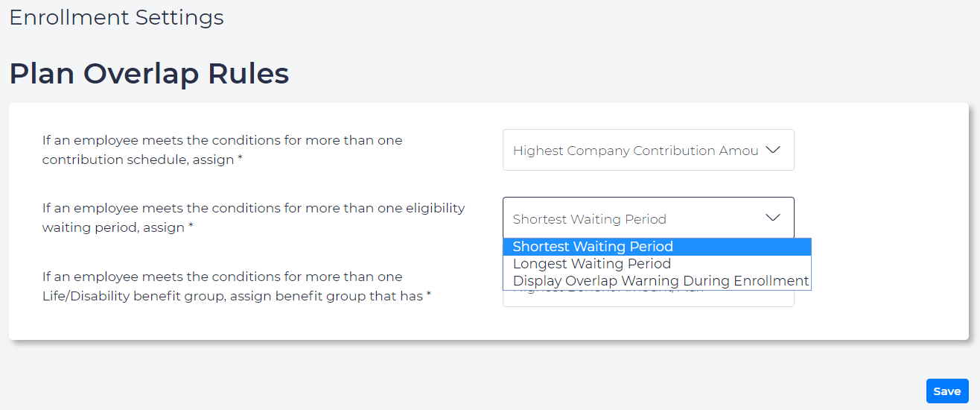The image size is (980, 410).
Task: Click the "Plan Overlap Rules" heading
Action: click(x=149, y=74)
